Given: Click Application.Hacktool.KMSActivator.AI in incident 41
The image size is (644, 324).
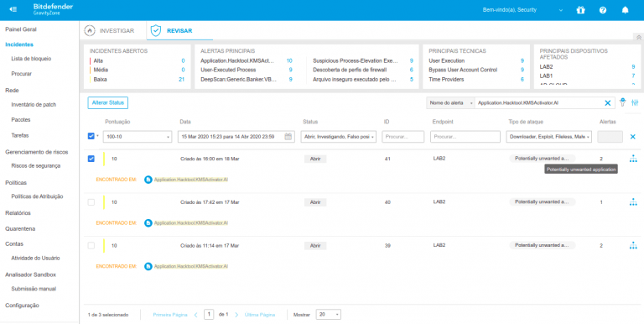Looking at the screenshot, I should coord(191,180).
